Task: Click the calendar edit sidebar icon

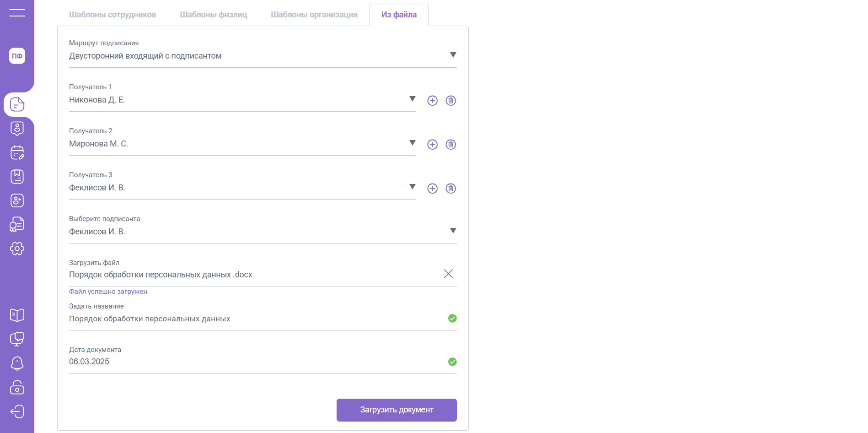Action: click(x=17, y=152)
